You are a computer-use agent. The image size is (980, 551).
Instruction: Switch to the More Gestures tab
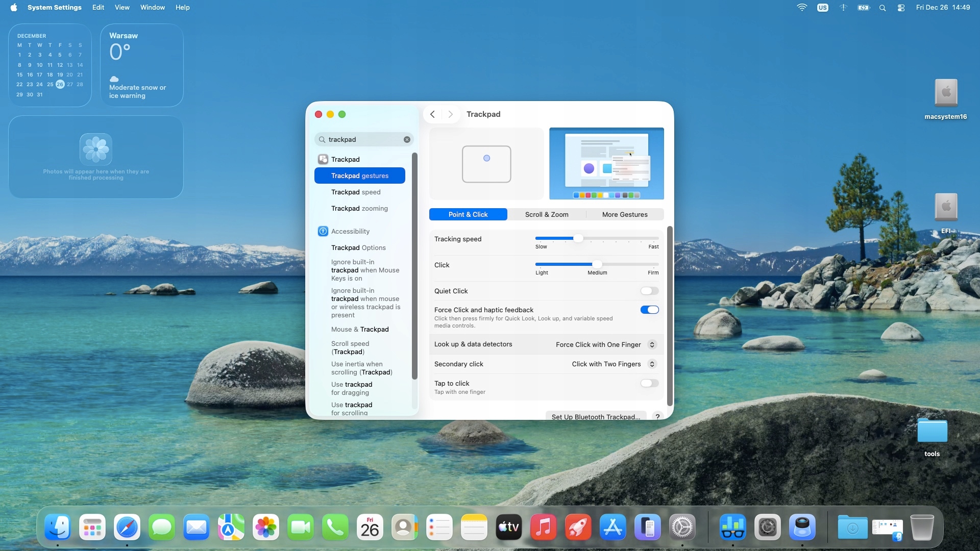pyautogui.click(x=625, y=214)
